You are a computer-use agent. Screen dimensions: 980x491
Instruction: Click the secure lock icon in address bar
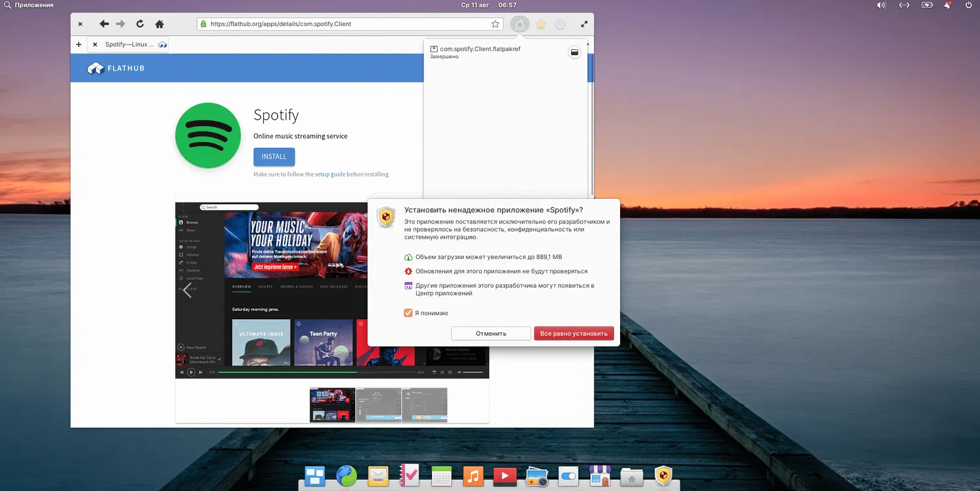tap(204, 24)
